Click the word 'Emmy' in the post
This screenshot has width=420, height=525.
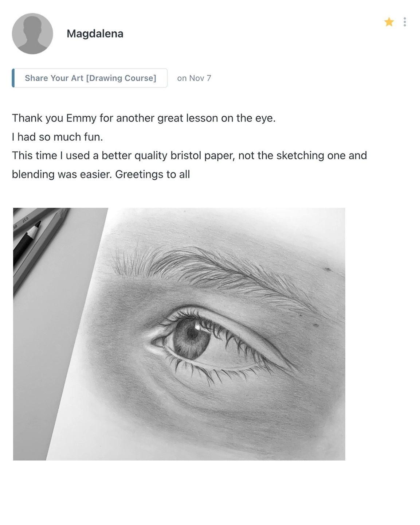pyautogui.click(x=81, y=118)
